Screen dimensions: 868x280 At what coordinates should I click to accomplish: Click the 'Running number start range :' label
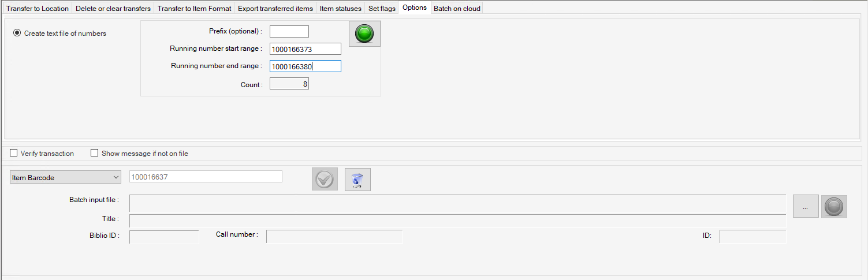click(216, 48)
